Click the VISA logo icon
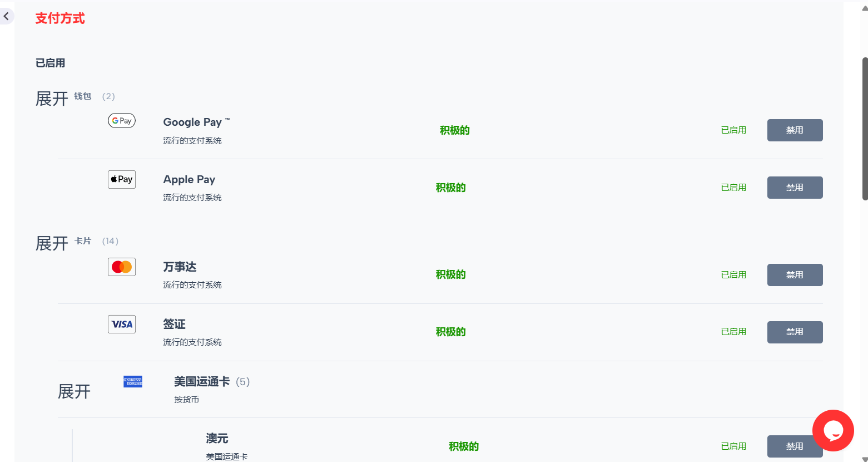The image size is (868, 462). (x=122, y=324)
